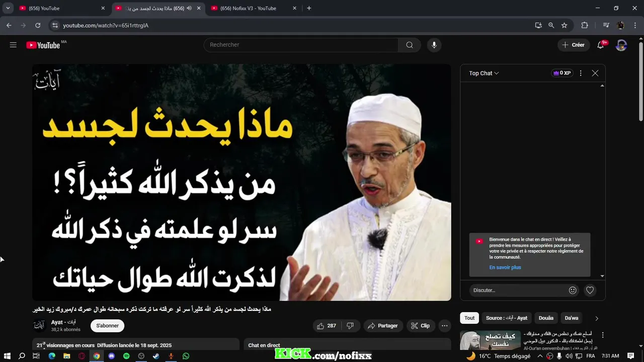
Task: Expand the Top Chat dropdown
Action: coord(484,73)
